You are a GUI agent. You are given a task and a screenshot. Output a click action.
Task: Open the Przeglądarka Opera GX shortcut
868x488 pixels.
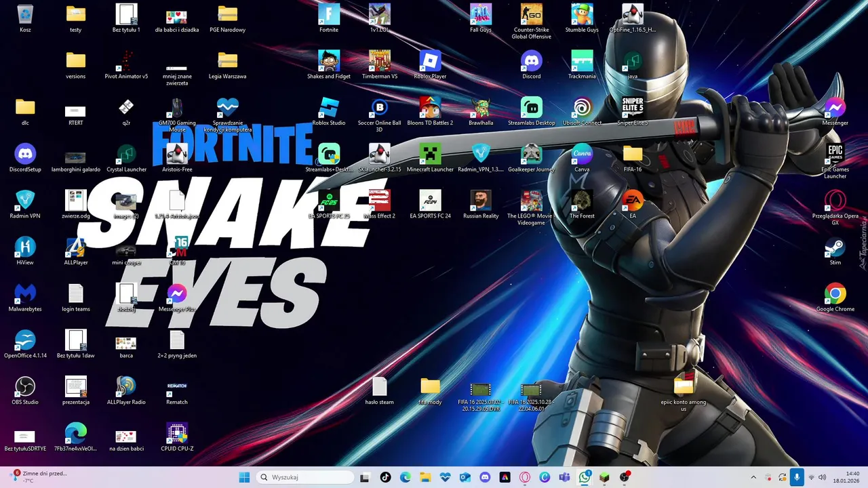835,207
